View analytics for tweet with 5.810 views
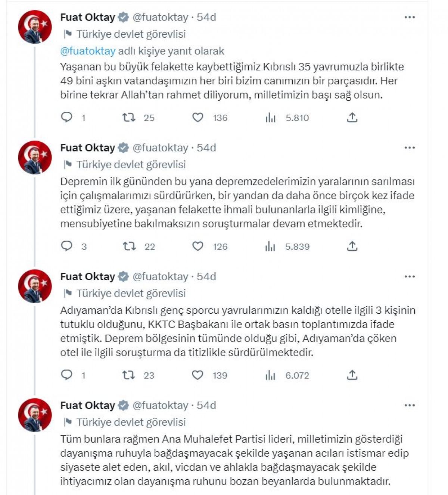This screenshot has height=495, width=448. pyautogui.click(x=271, y=118)
